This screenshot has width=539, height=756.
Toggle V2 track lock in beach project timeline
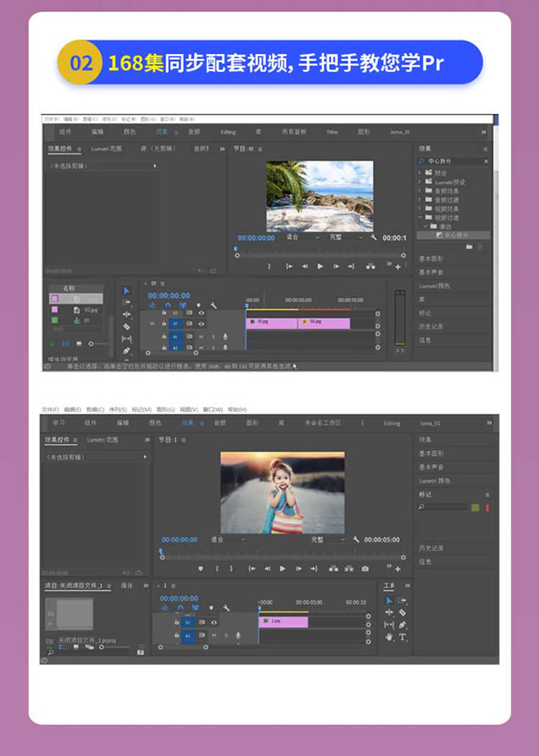(164, 312)
